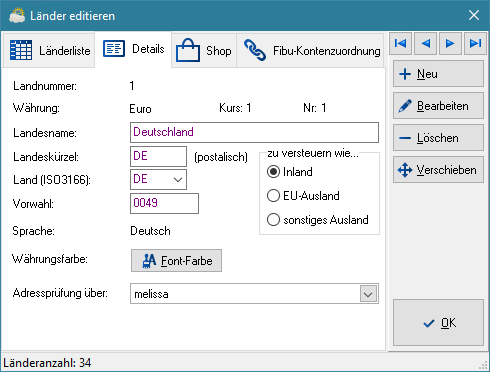490x372 pixels.
Task: Select the Inland tax option
Action: pyautogui.click(x=290, y=172)
